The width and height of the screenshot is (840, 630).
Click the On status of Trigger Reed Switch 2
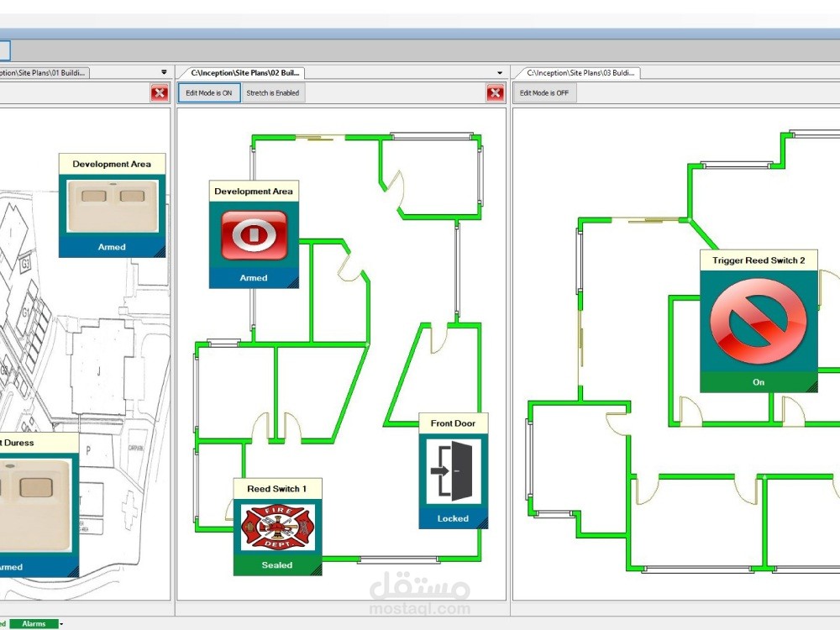click(x=759, y=382)
